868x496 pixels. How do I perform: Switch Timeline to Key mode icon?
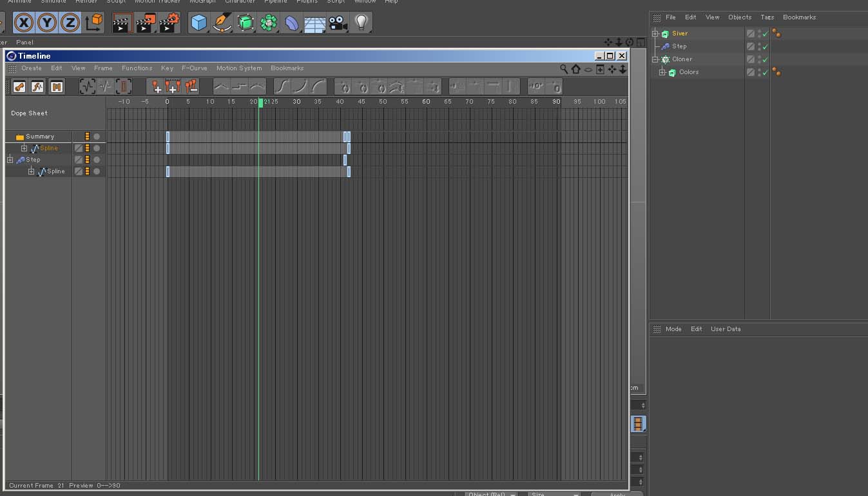tap(19, 86)
